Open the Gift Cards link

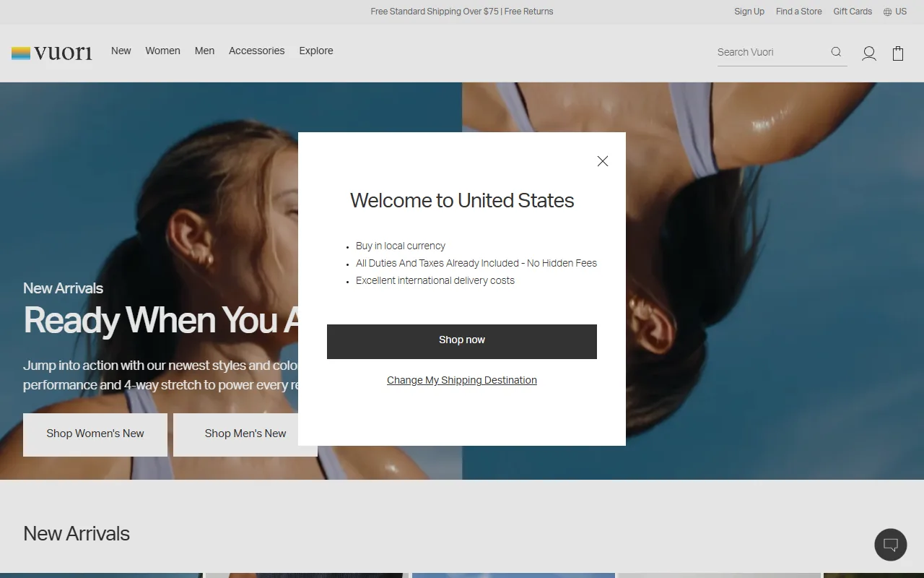853,12
